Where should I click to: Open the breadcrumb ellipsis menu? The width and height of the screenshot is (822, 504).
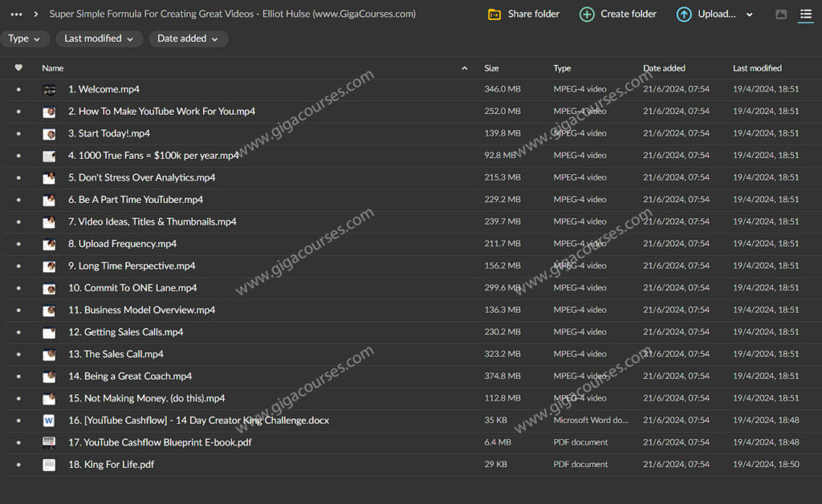tap(16, 14)
